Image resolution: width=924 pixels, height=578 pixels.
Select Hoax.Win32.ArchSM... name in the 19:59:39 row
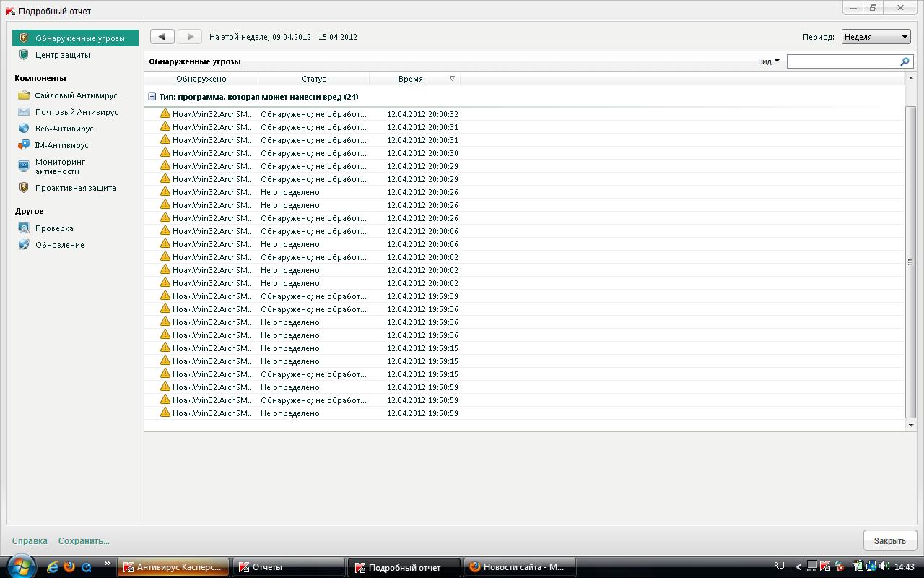[x=213, y=296]
